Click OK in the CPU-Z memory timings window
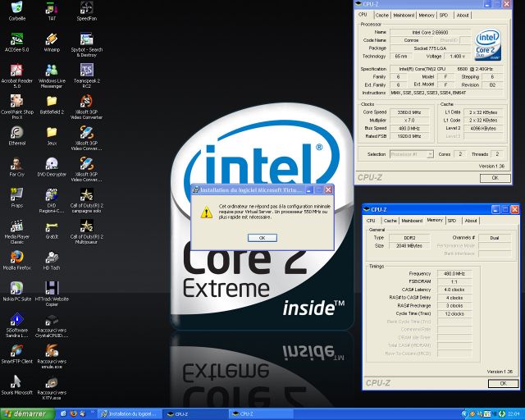The width and height of the screenshot is (525, 420). click(x=503, y=383)
